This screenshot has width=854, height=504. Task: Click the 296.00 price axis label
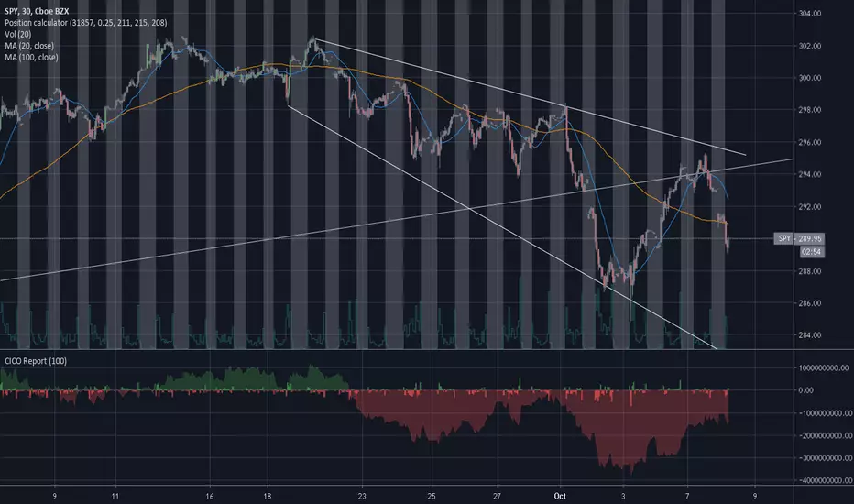[x=810, y=142]
